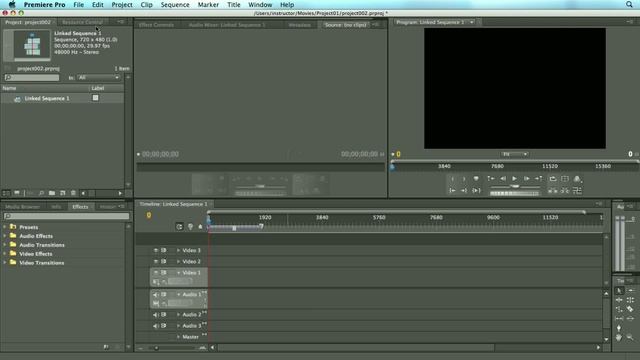
Task: Expand the Master audio track
Action: [x=178, y=337]
